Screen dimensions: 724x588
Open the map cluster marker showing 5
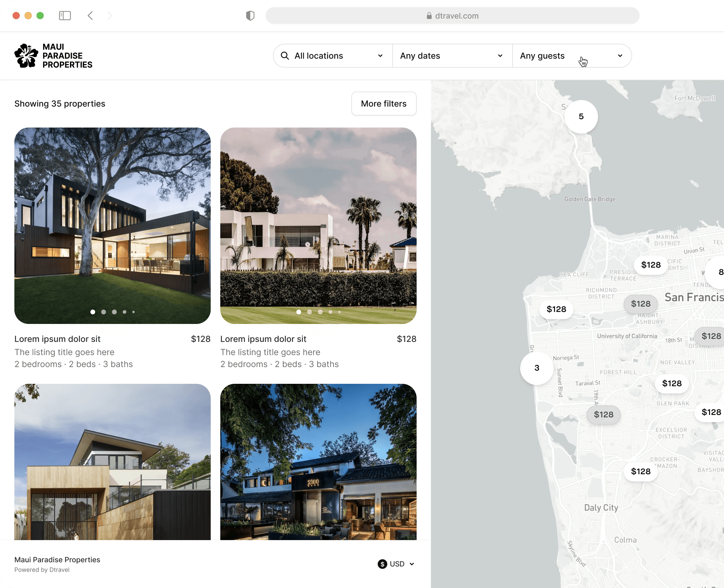(x=581, y=116)
